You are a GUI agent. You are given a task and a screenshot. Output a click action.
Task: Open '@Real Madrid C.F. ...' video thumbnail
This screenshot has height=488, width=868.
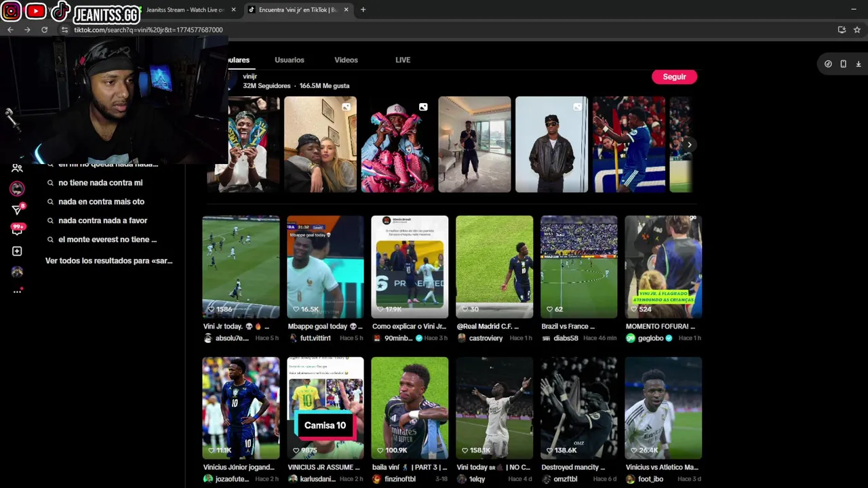494,267
